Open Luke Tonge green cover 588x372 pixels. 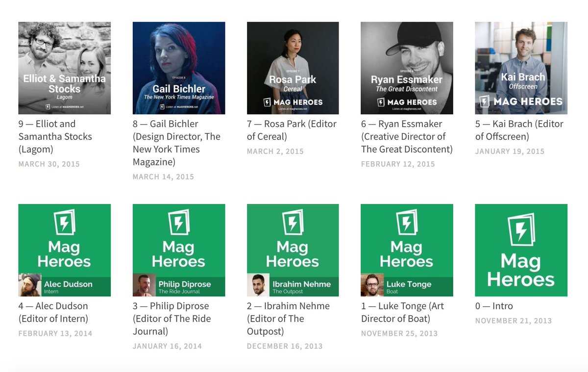407,250
